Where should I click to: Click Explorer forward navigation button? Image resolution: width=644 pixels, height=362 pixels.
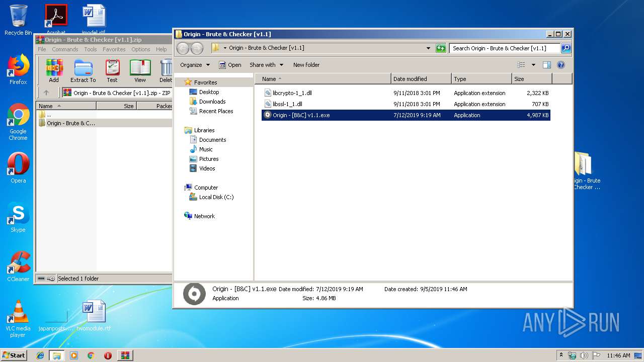(197, 48)
